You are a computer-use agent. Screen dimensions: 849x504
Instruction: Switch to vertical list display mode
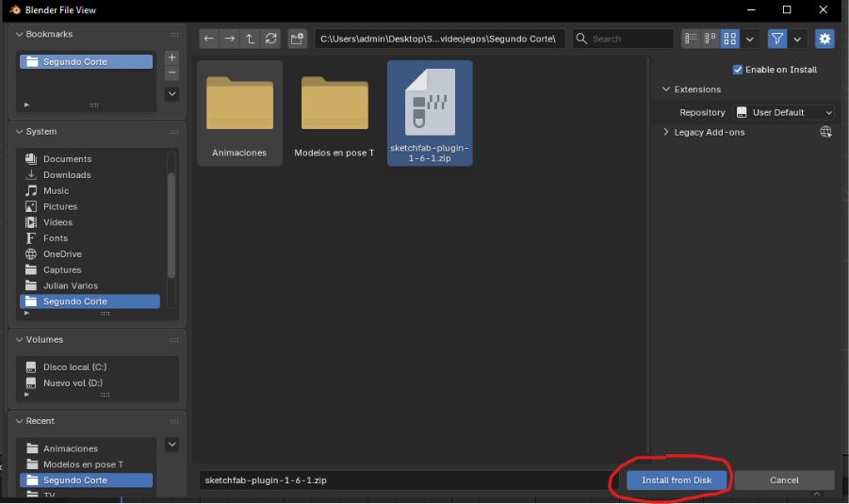point(691,39)
